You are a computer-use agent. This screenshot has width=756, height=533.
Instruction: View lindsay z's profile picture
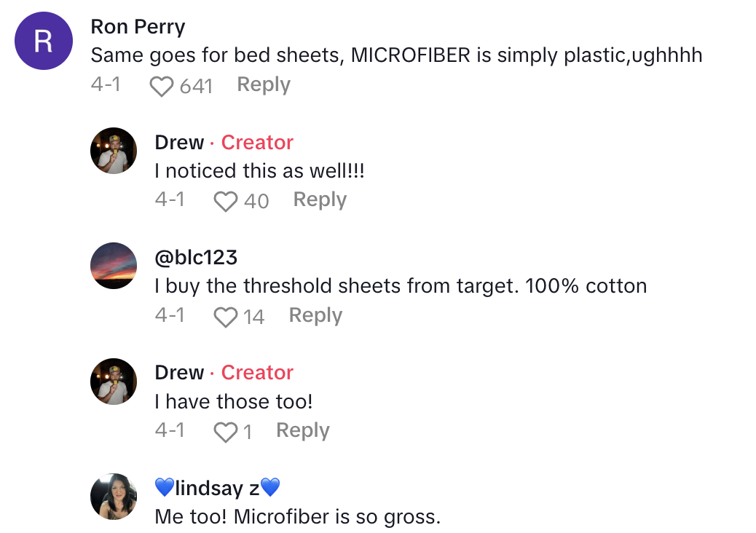tap(113, 496)
